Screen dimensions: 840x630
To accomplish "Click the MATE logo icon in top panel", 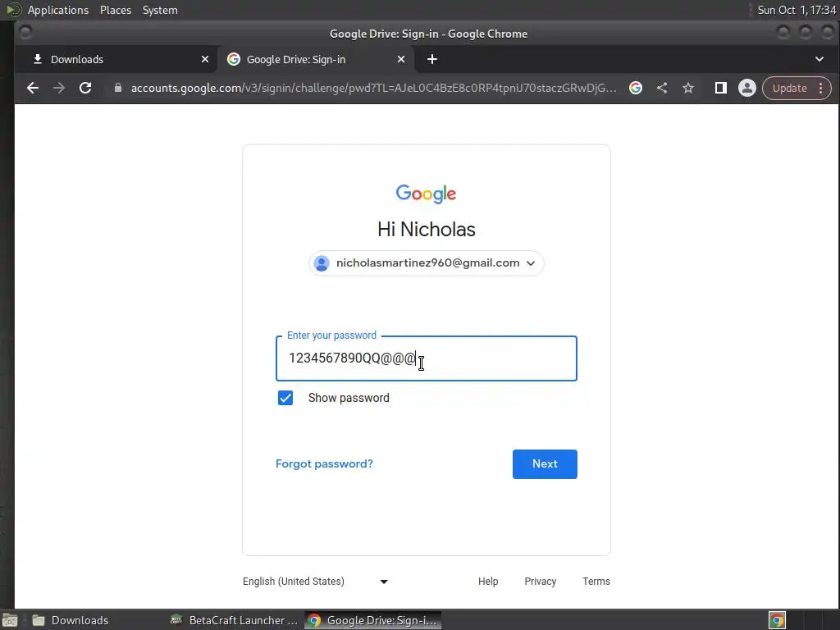I will coord(13,10).
